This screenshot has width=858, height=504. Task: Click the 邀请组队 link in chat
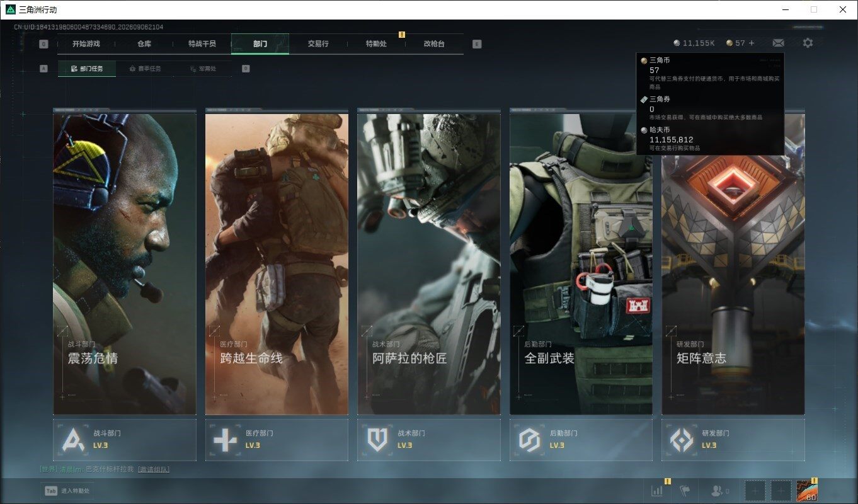153,469
